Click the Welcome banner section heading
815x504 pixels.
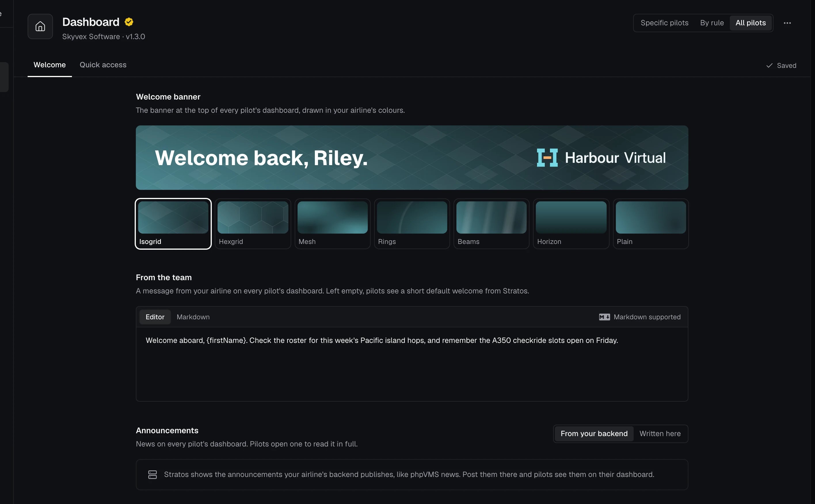tap(168, 97)
